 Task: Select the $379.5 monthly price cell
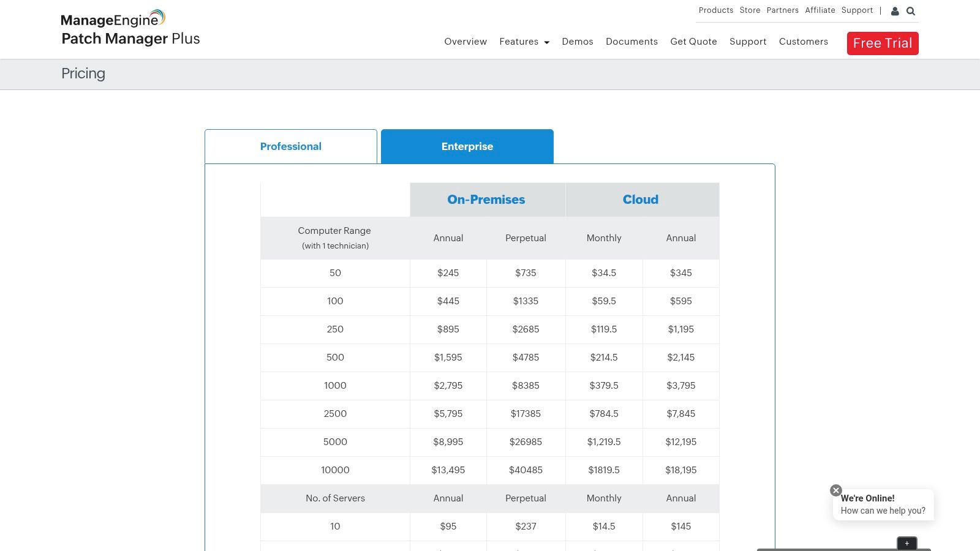coord(604,386)
